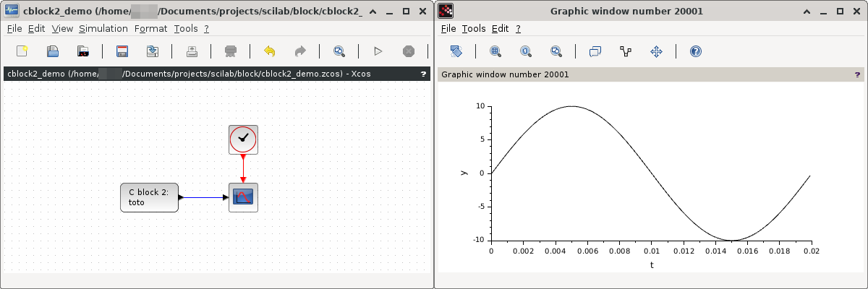Open polyline editor icon in graphic window
The height and width of the screenshot is (289, 868).
tap(626, 51)
